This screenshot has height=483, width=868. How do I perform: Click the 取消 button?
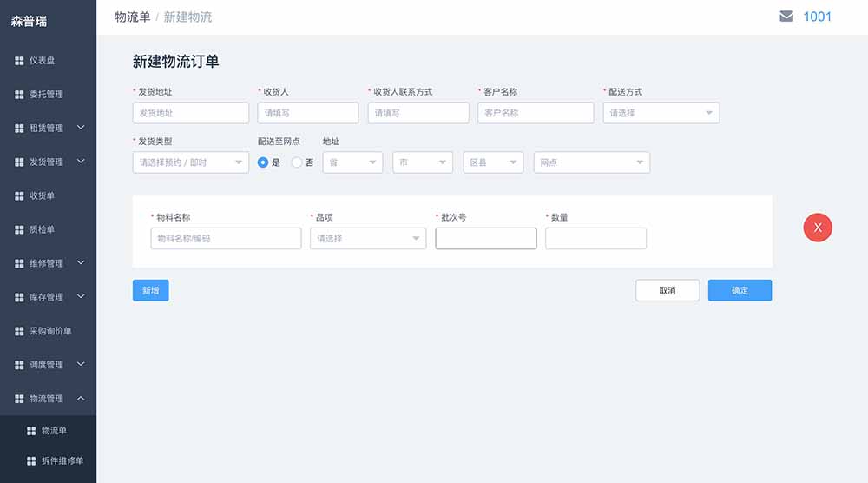667,291
